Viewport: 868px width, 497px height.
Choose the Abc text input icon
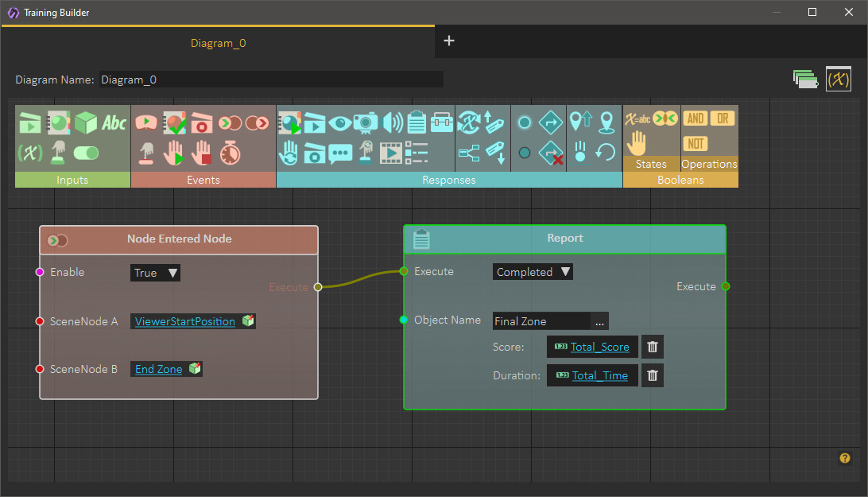tap(114, 123)
